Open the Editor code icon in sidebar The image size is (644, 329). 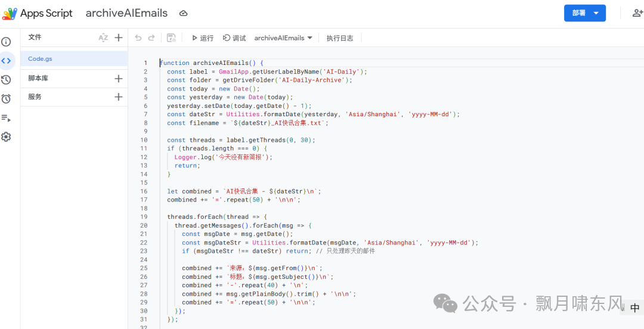tap(6, 61)
